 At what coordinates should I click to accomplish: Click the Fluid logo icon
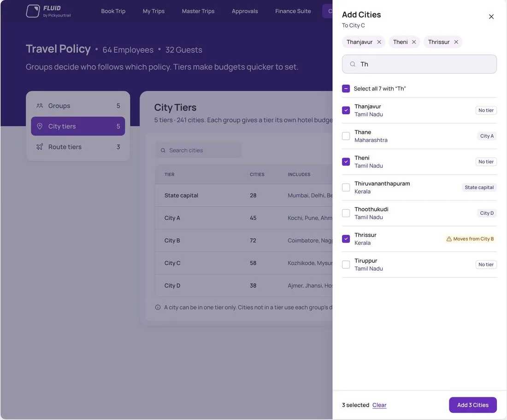pyautogui.click(x=33, y=11)
